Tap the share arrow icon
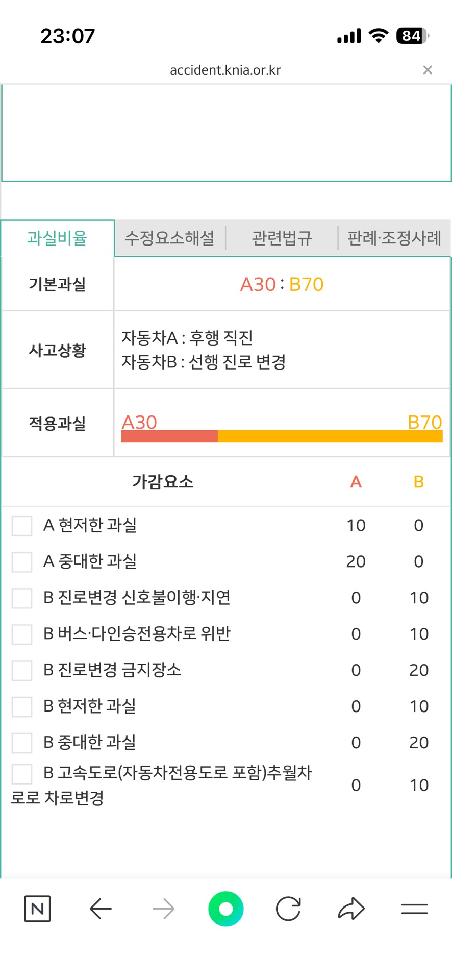 (351, 909)
